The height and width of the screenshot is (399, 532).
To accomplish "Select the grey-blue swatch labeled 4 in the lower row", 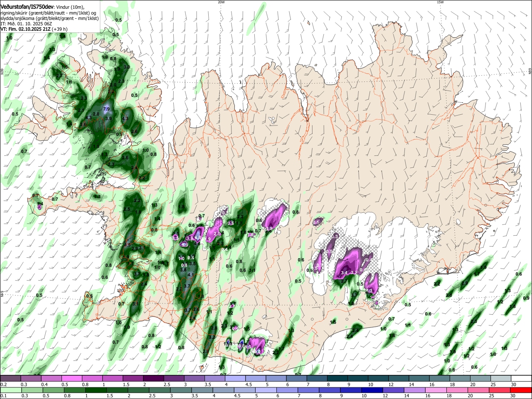I will click(x=224, y=390).
